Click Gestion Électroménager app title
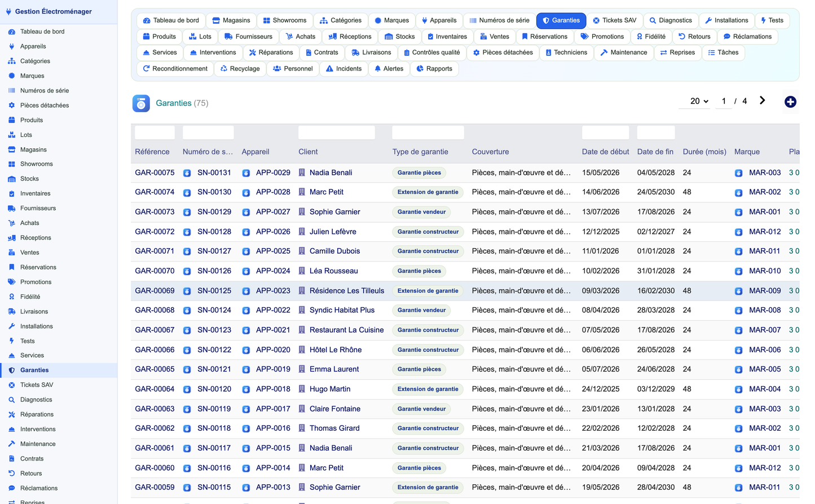Viewport: 815px width, 504px height. click(54, 11)
